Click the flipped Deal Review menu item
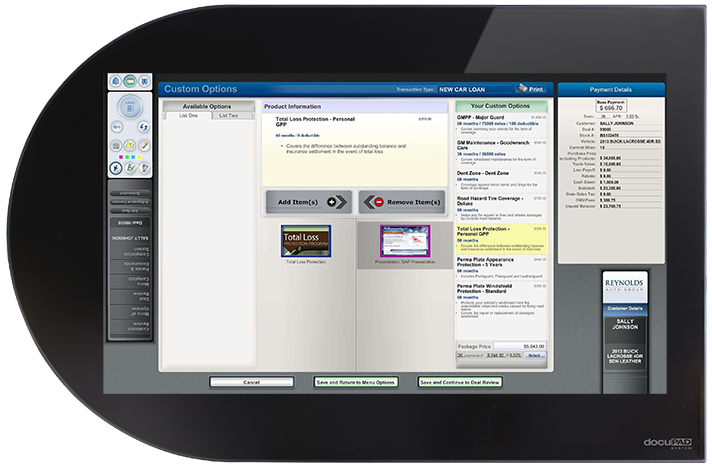This screenshot has height=469, width=712. click(130, 296)
